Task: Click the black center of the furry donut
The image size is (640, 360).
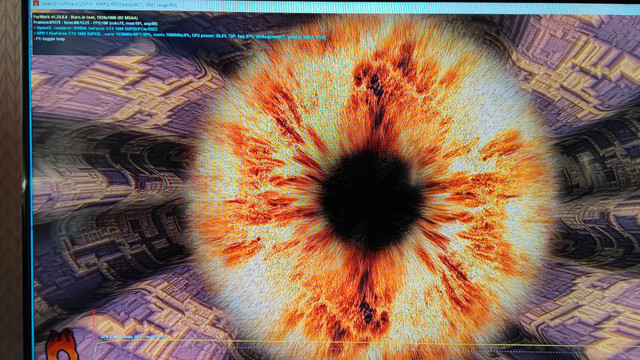Action: 371,199
